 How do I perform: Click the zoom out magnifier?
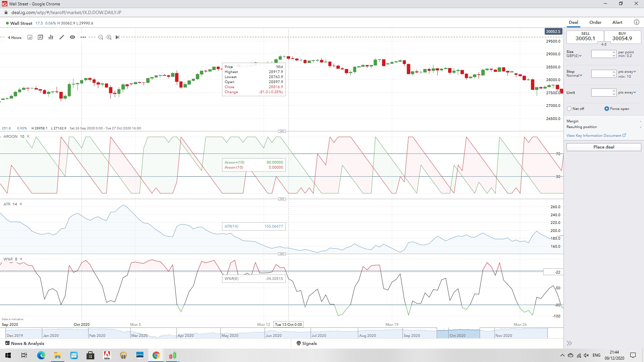pyautogui.click(x=100, y=37)
